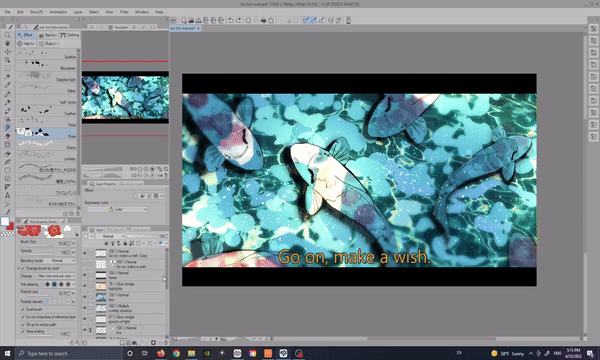This screenshot has height=360, width=600.
Task: Uncheck Do not cross lines of reference layer
Action: click(x=23, y=317)
